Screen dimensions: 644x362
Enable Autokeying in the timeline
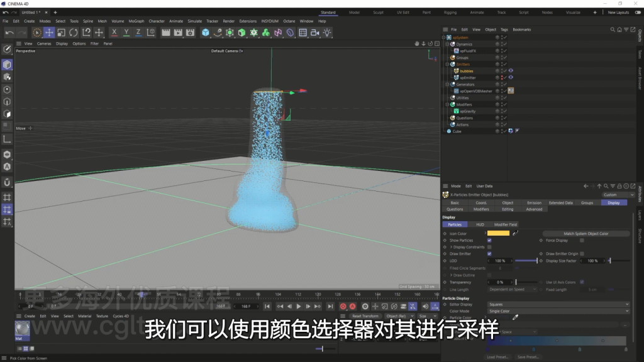(352, 306)
